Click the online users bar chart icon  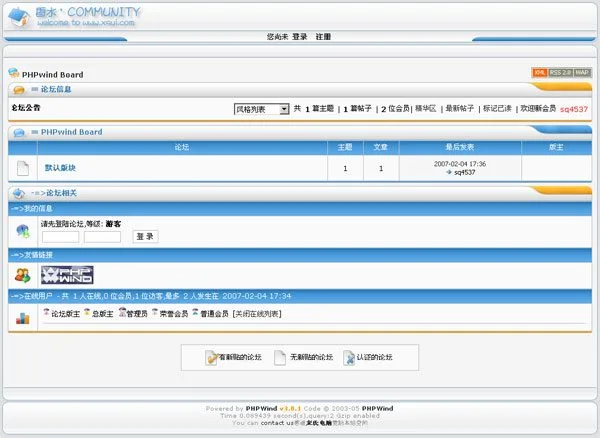22,317
